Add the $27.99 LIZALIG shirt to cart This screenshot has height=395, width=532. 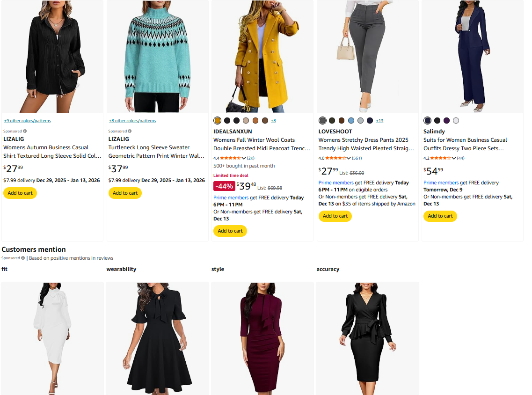20,193
